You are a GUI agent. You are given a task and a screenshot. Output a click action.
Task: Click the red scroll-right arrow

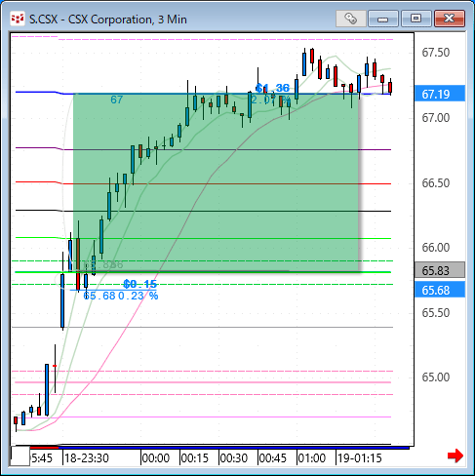(455, 456)
